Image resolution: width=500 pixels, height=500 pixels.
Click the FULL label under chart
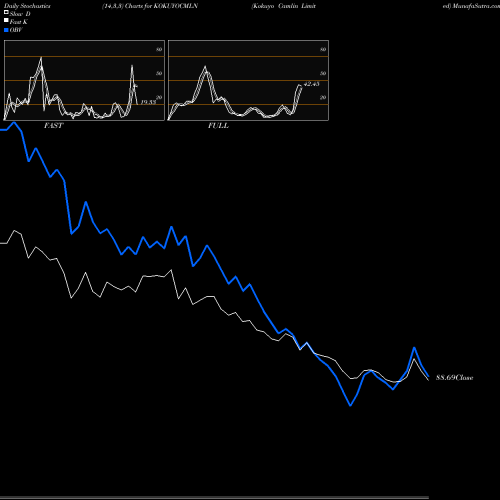(x=218, y=126)
